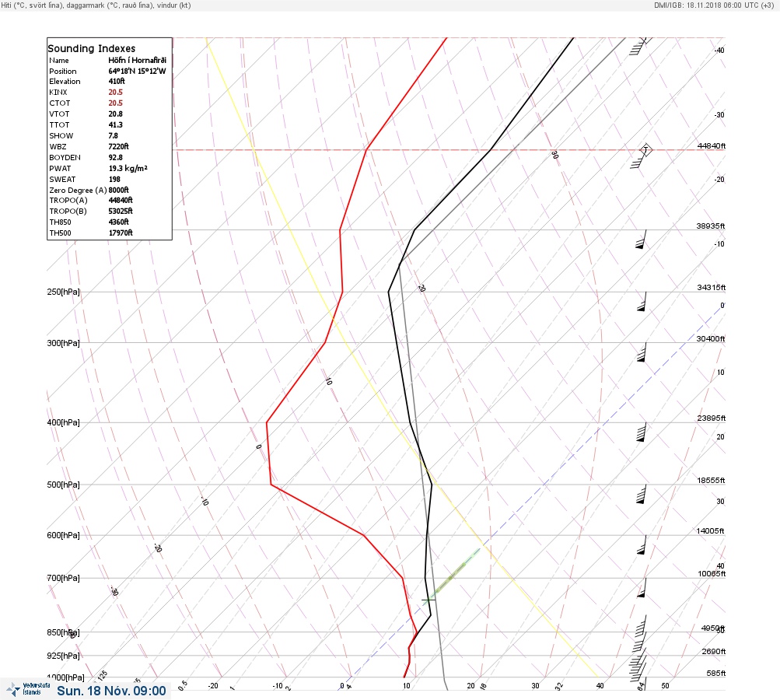Click the wind barb at 34315ft level
Viewport: 780px width, 700px height.
point(642,302)
